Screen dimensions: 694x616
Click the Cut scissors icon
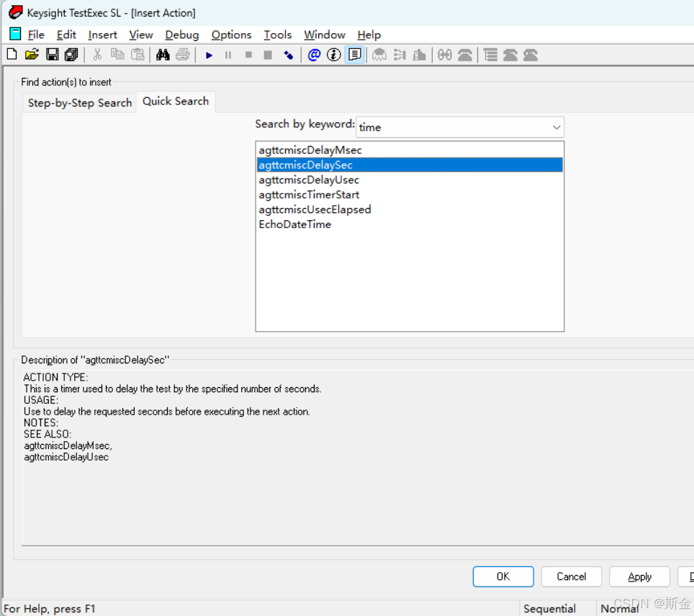point(97,55)
